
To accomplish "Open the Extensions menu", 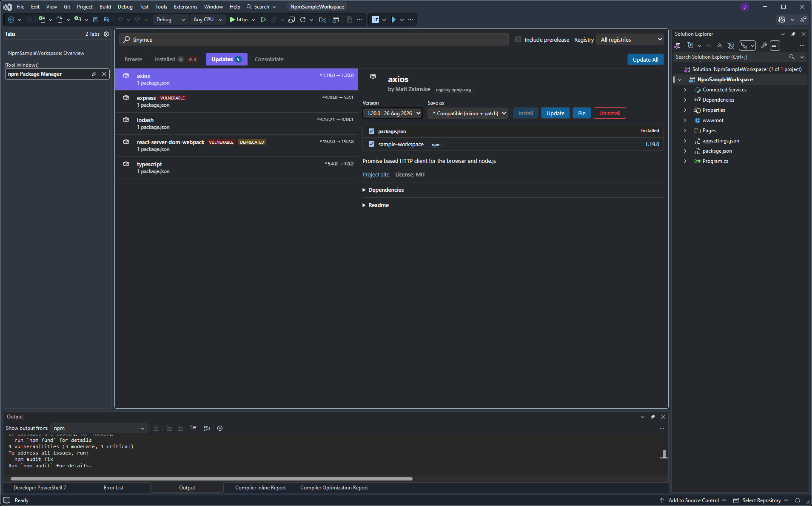I will 185,7.
